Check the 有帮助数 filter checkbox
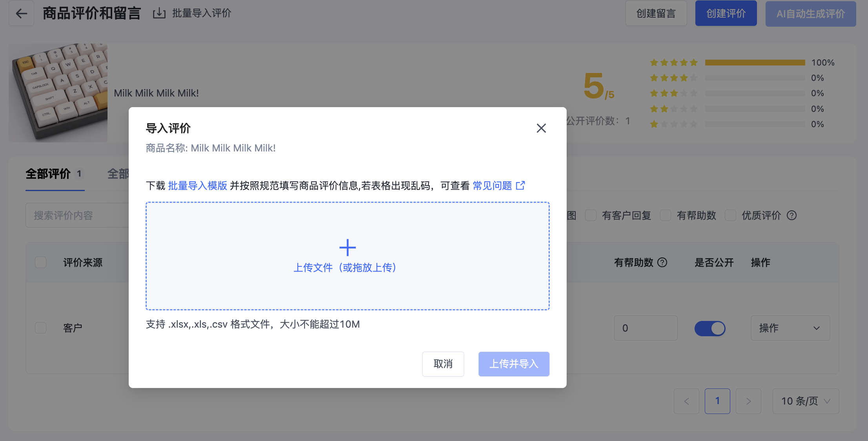This screenshot has height=441, width=868. point(665,215)
